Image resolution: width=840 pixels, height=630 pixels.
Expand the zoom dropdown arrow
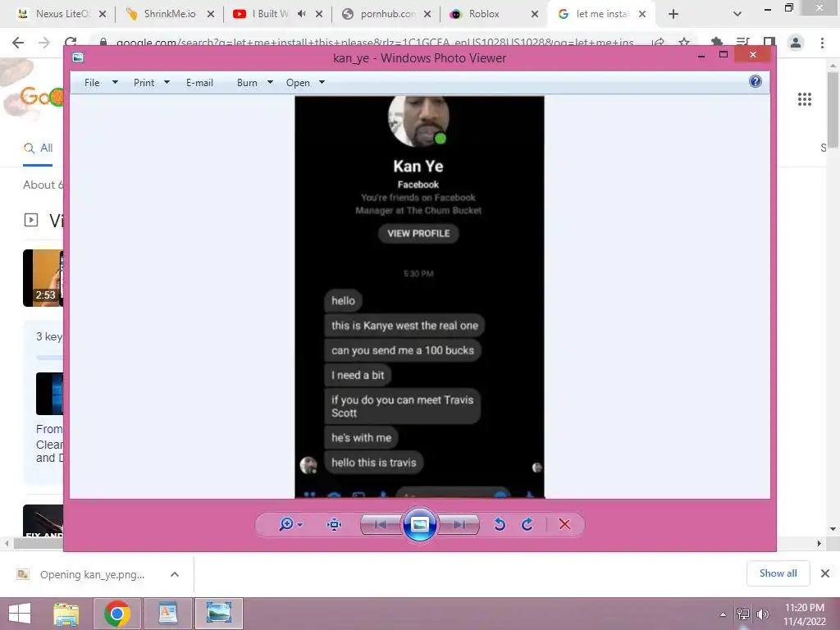click(300, 525)
